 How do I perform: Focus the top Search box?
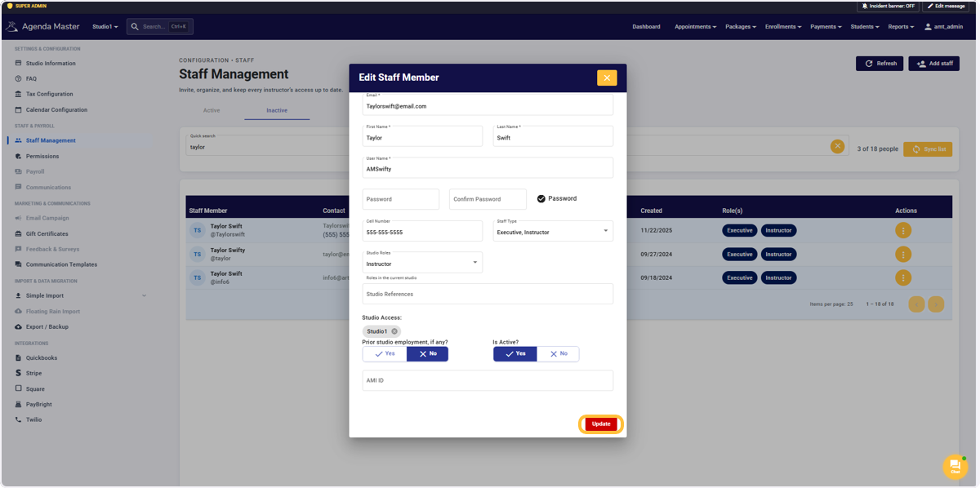coord(160,27)
